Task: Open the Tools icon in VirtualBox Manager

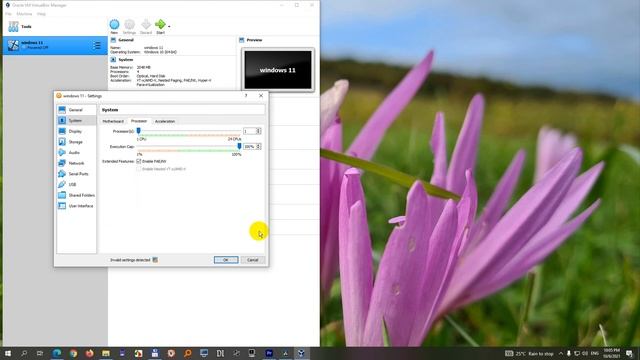Action: click(13, 27)
